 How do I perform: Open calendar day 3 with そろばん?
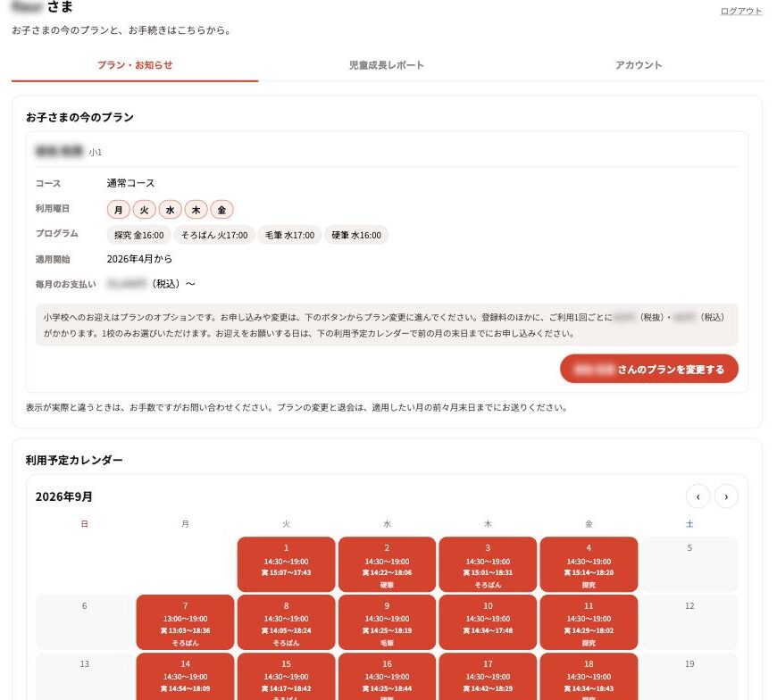488,564
